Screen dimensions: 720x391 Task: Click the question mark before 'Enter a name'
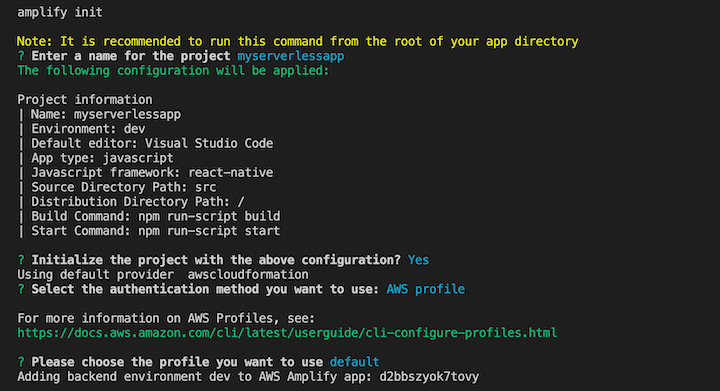21,56
